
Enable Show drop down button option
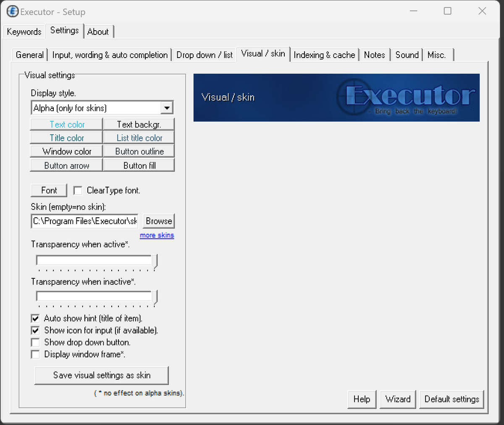pyautogui.click(x=36, y=342)
